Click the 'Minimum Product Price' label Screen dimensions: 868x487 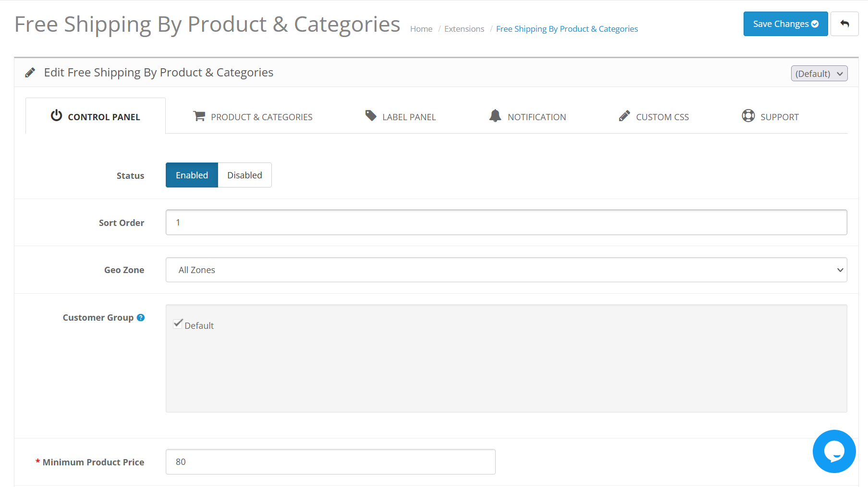tap(93, 462)
